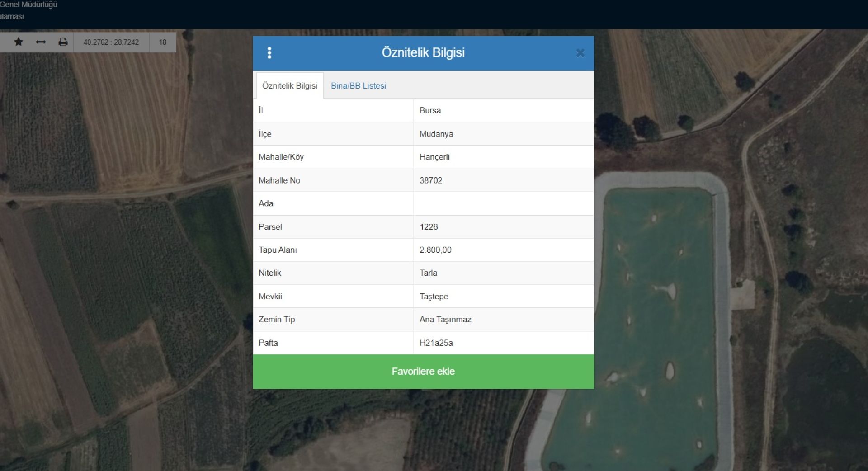This screenshot has width=868, height=471.
Task: Click the coordinates display 40.2762 : 28.7242
Action: pos(111,42)
